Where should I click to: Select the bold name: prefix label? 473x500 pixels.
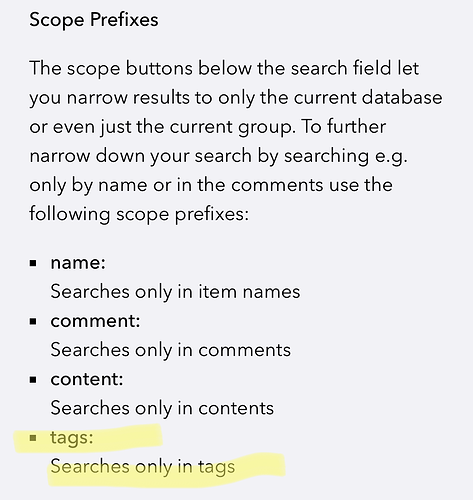pos(78,263)
